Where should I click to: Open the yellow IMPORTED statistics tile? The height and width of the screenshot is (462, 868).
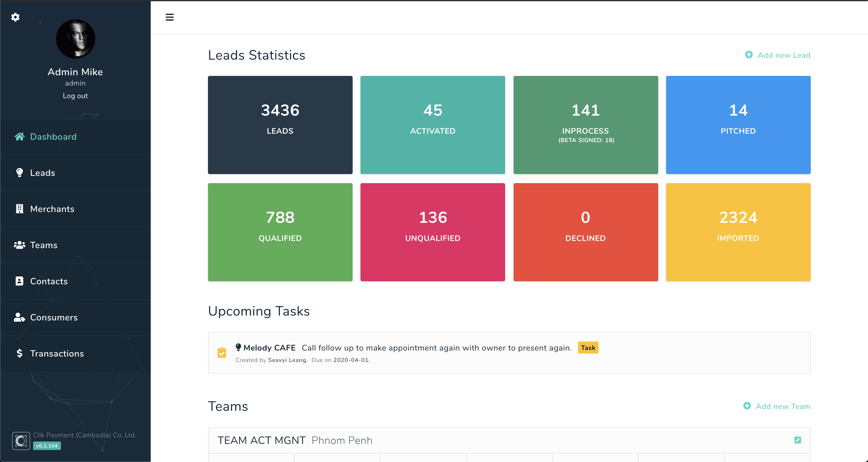click(738, 232)
